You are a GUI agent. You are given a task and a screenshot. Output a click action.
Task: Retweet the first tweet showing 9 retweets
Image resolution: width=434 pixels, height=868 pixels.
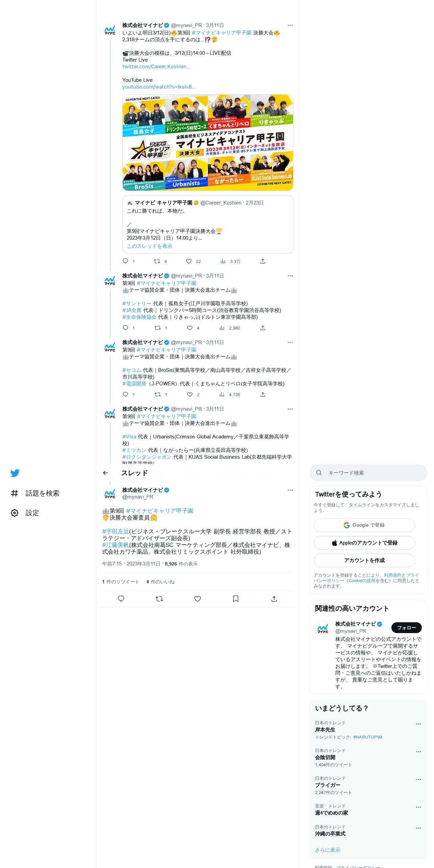coord(157,261)
